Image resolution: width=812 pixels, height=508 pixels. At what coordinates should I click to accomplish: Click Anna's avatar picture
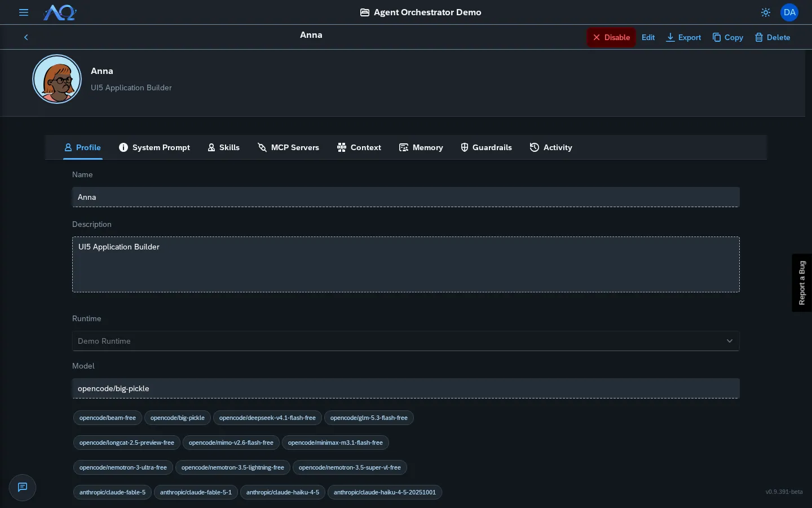[x=57, y=79]
